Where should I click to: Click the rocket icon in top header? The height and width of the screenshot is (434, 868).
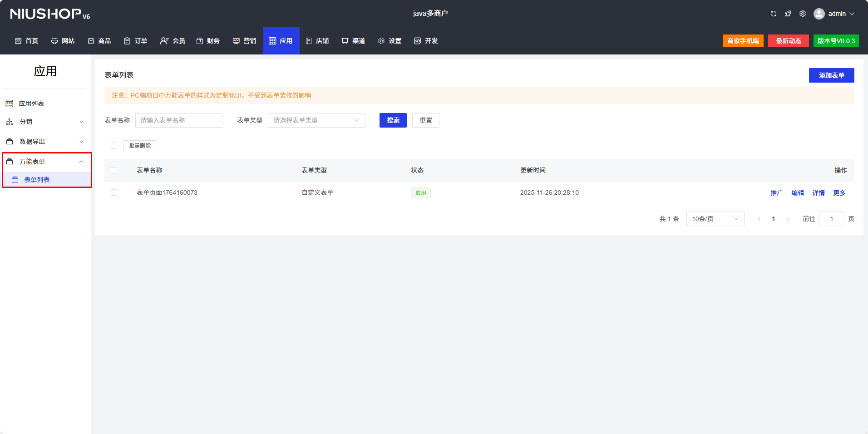[x=788, y=14]
